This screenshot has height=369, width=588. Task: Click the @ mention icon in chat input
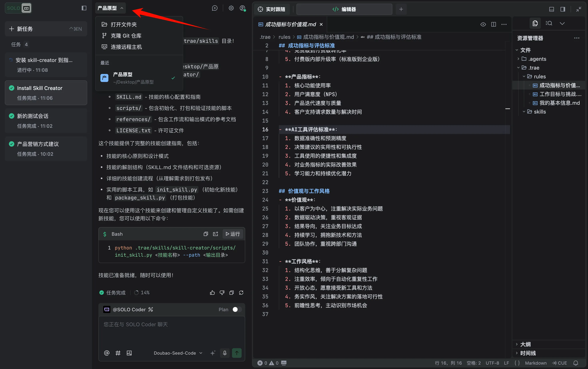point(107,353)
